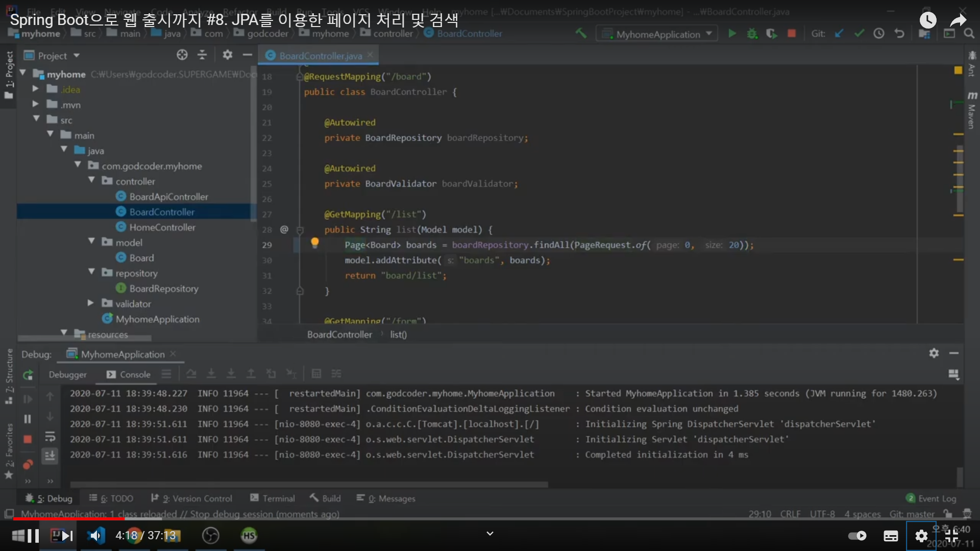Screen dimensions: 980x551
Task: Click the YouTube watch later clock icon
Action: pyautogui.click(x=928, y=20)
